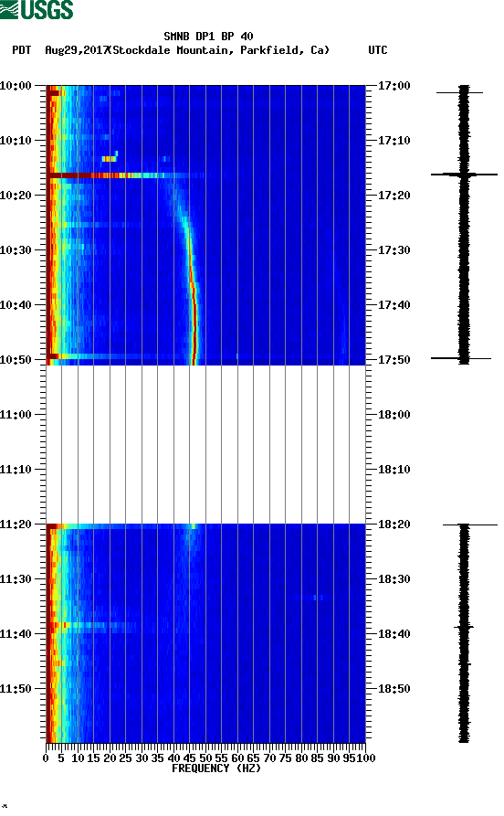Click the curved 45 Hz spectral line near 10:40
The height and width of the screenshot is (816, 504).
(194, 307)
